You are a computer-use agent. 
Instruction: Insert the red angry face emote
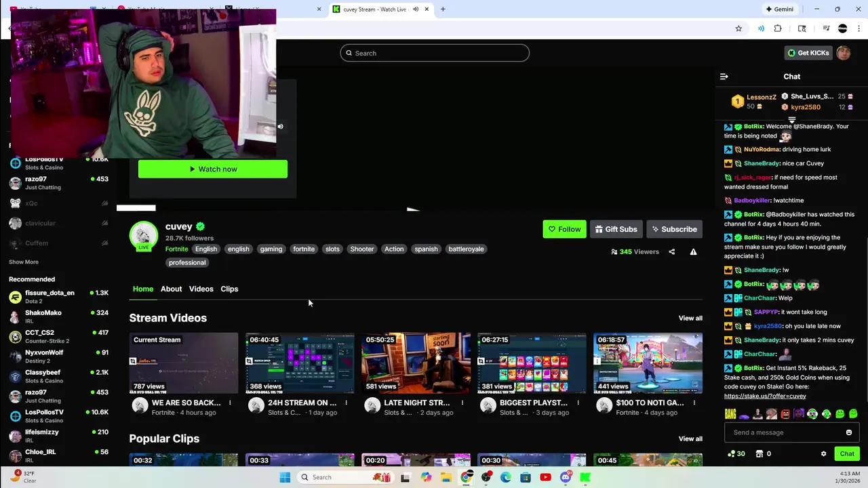click(x=785, y=413)
